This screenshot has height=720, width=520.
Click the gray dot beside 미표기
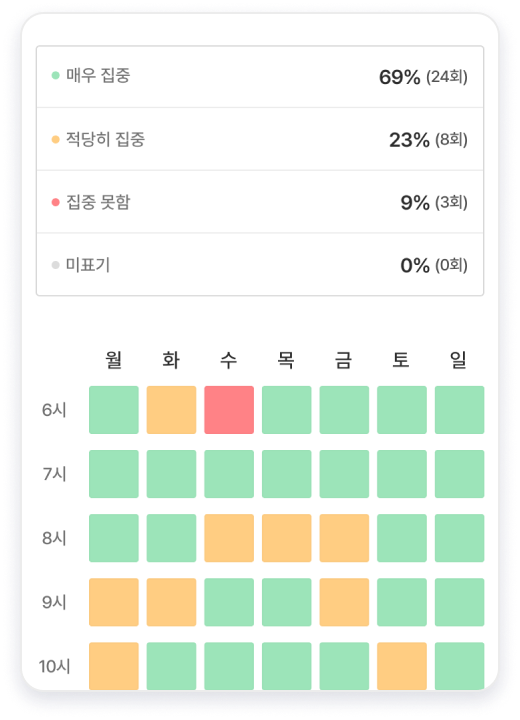(x=56, y=265)
